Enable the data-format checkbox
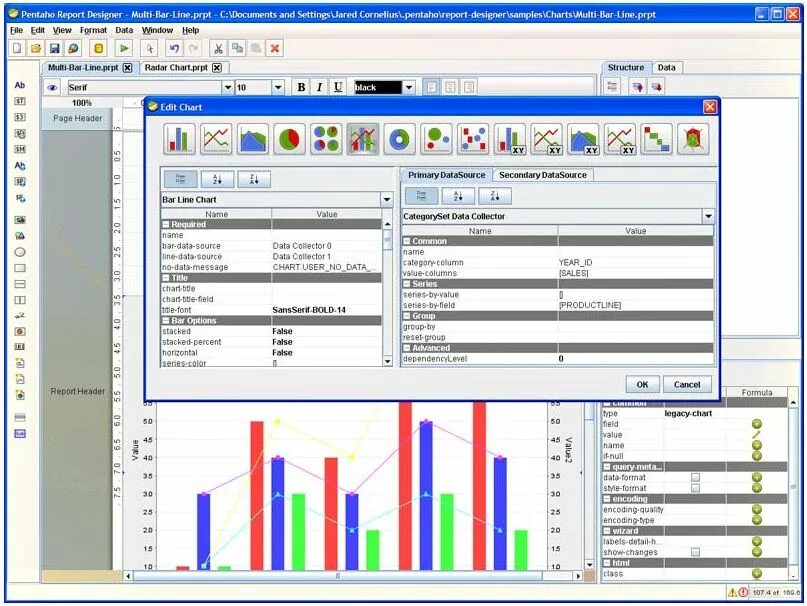 pyautogui.click(x=695, y=477)
